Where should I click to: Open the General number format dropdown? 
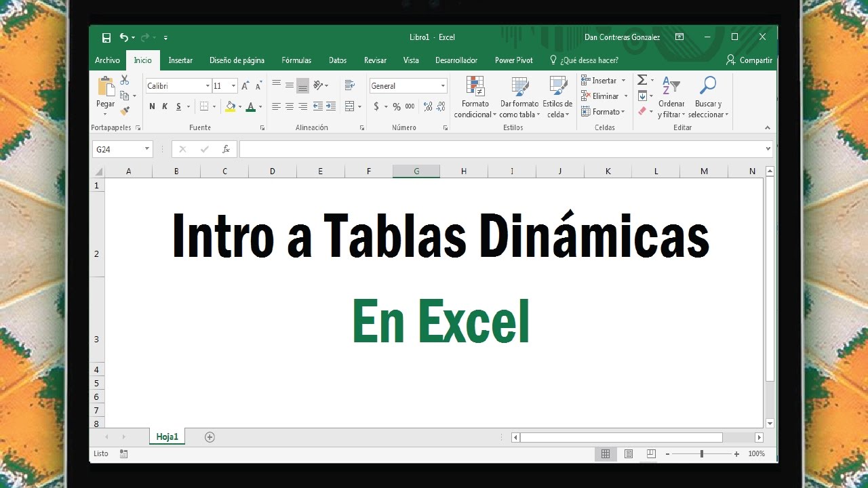(443, 86)
